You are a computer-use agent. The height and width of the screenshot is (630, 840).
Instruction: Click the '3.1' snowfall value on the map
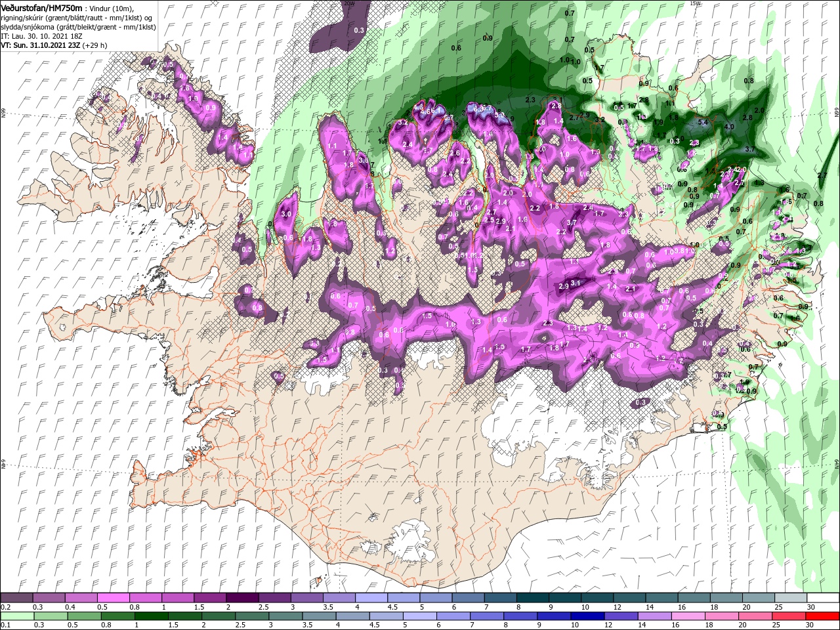point(576,283)
